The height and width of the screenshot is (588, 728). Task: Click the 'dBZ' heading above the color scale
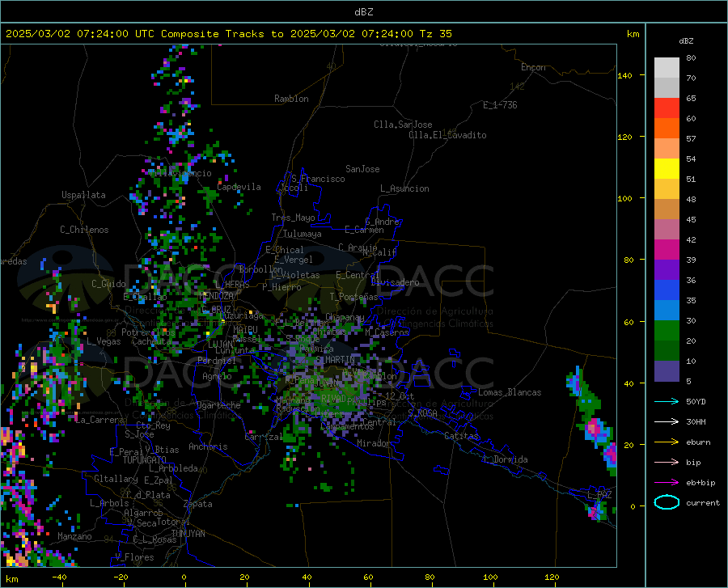(686, 40)
